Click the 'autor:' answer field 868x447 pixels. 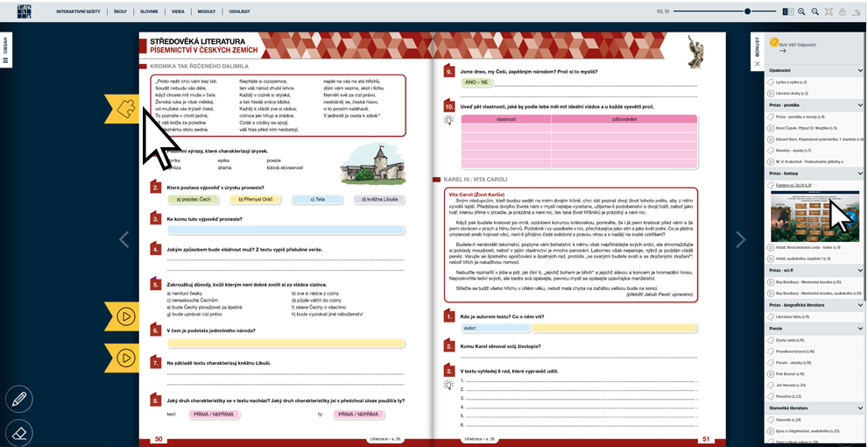point(495,328)
